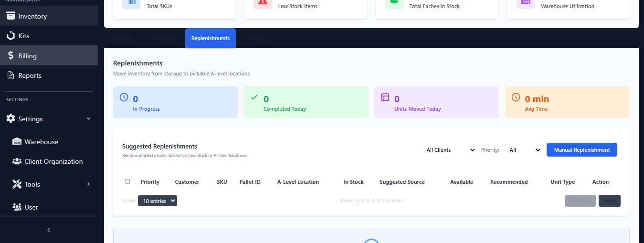Open the Priority filter dropdown
The width and height of the screenshot is (644, 243).
click(x=524, y=150)
